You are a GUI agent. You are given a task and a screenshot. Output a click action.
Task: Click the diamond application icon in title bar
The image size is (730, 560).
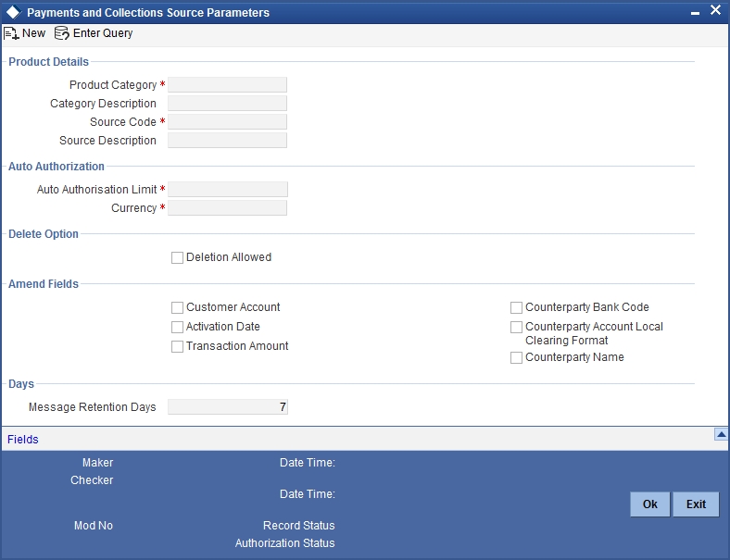coord(14,12)
